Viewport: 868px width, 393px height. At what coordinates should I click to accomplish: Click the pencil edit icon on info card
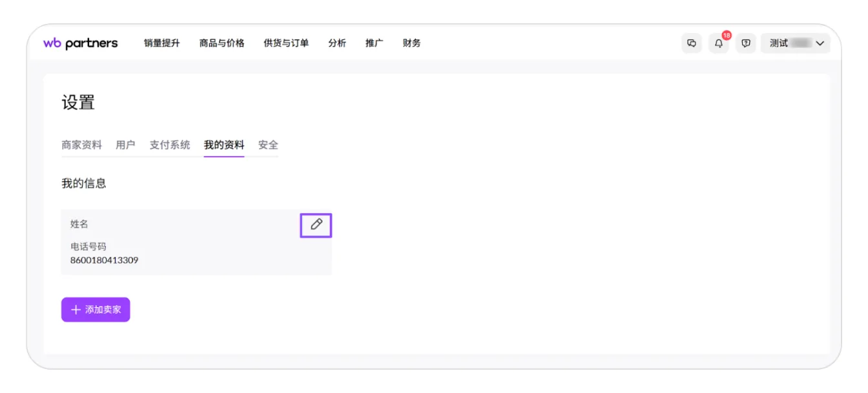click(x=316, y=225)
